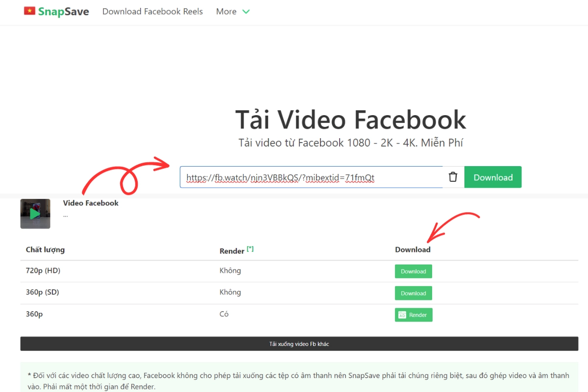The width and height of the screenshot is (588, 392).
Task: Expand the ellipsis under Video Facebook
Action: click(x=65, y=215)
